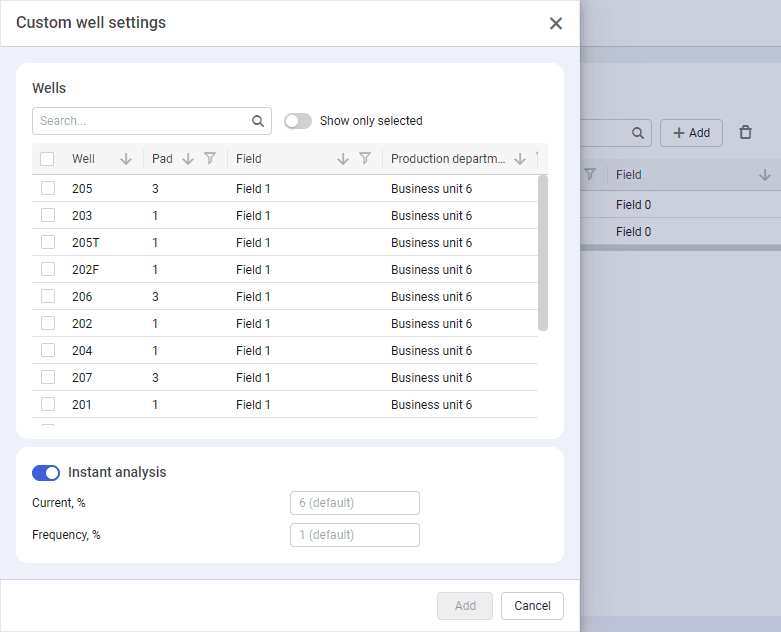Open the filter icon beside background Field column

tap(590, 174)
